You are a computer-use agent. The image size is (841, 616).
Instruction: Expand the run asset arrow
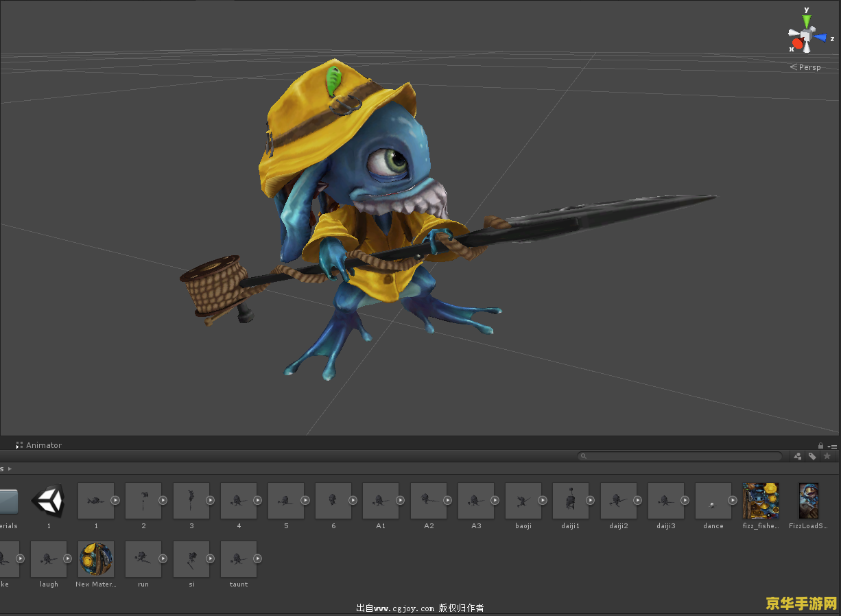(x=163, y=558)
